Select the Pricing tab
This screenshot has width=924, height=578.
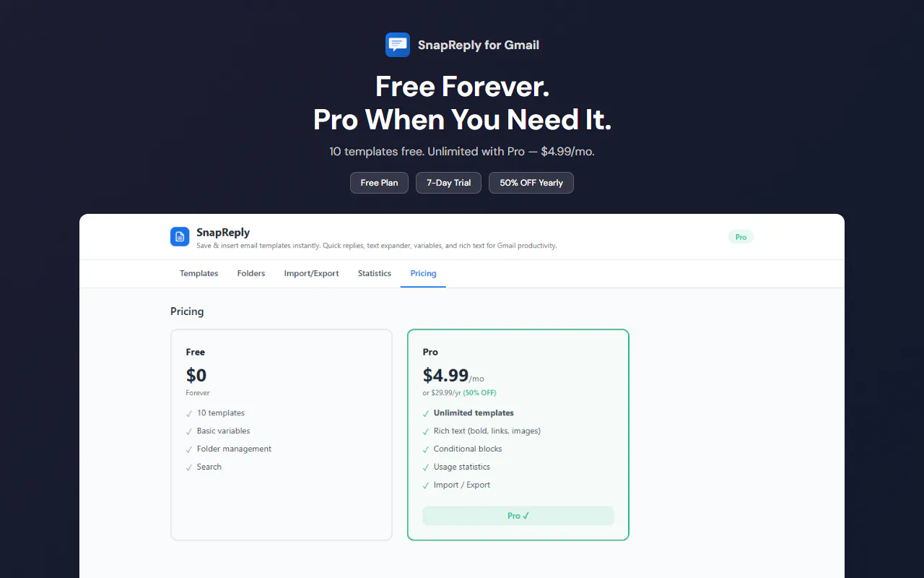tap(423, 273)
